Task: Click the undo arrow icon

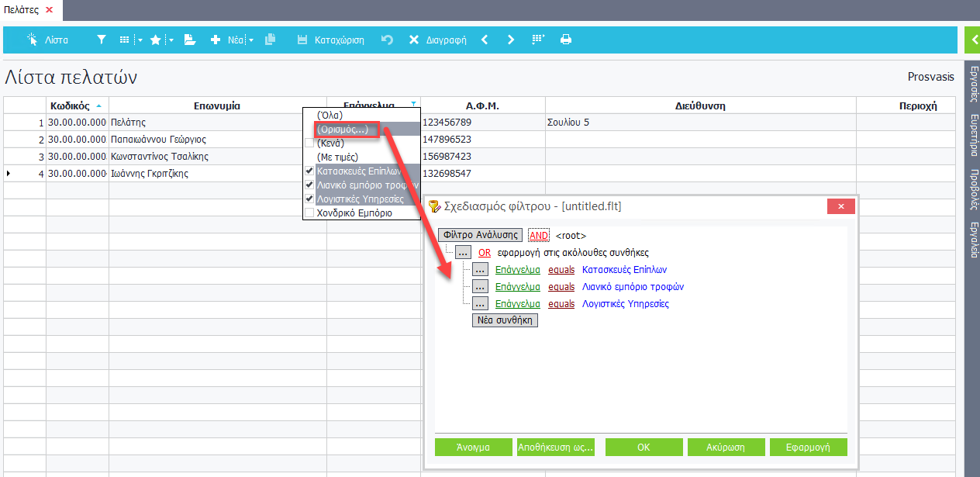Action: tap(387, 40)
